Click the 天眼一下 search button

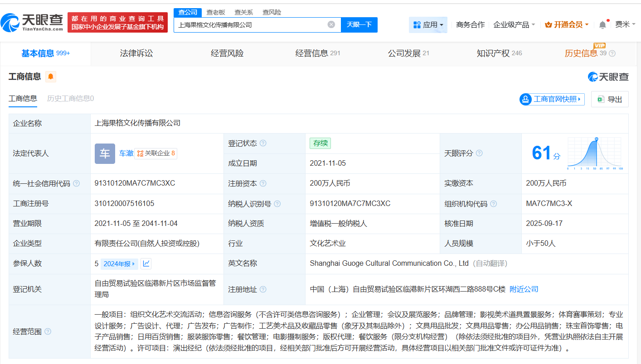click(x=359, y=25)
